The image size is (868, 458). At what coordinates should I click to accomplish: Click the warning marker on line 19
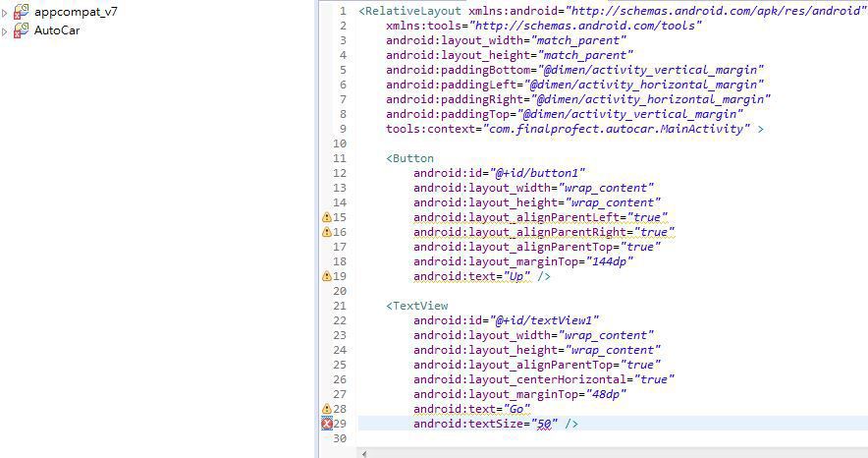pos(327,276)
